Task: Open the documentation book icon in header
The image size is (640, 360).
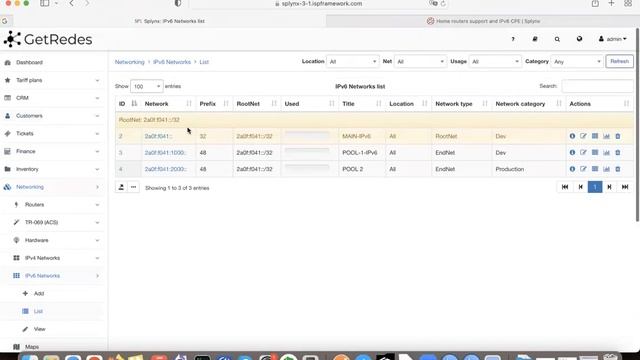Action: (x=535, y=39)
